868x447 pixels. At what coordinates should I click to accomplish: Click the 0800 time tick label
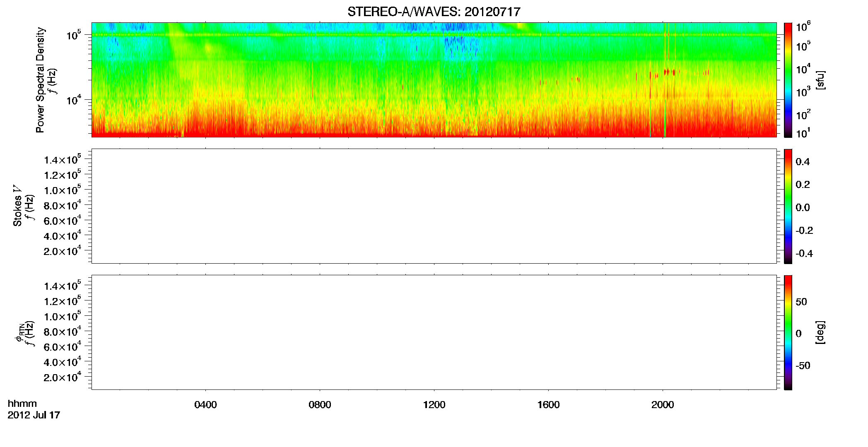pyautogui.click(x=320, y=405)
